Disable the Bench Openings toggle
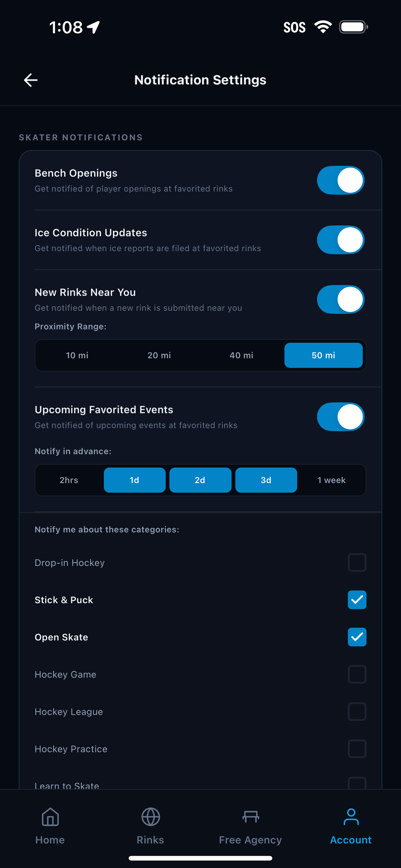This screenshot has width=401, height=868. click(340, 180)
